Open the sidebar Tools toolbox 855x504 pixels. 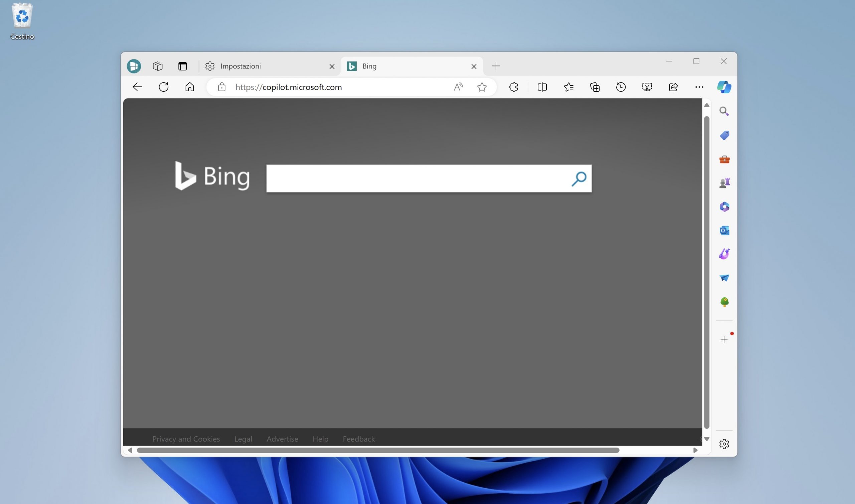724,159
